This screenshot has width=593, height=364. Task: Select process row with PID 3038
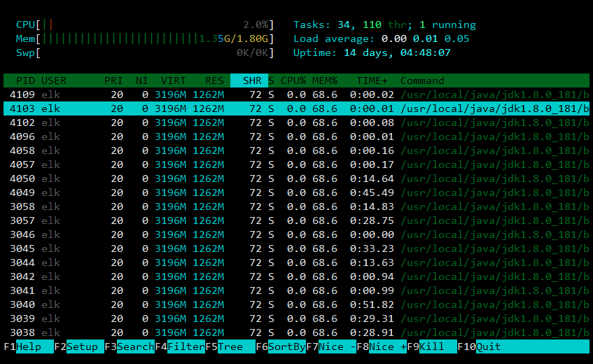(x=297, y=332)
